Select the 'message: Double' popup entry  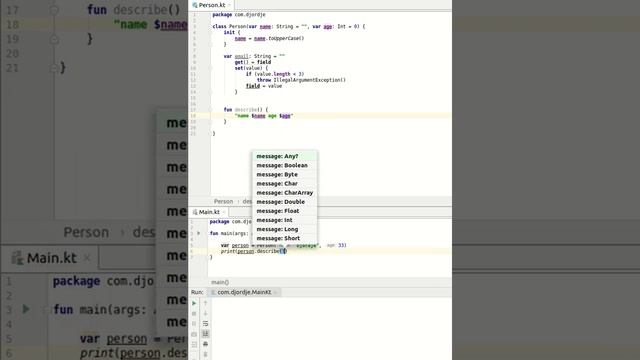[284, 202]
